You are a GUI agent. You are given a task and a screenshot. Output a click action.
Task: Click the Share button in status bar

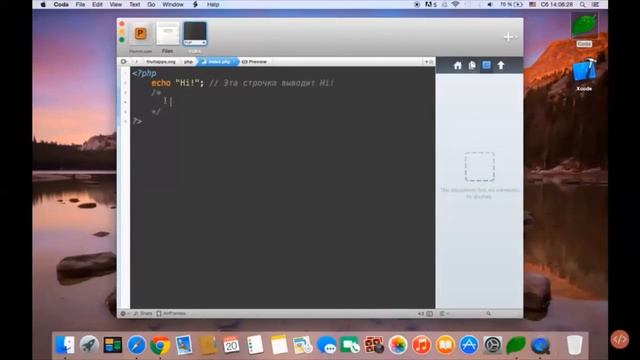(143, 313)
